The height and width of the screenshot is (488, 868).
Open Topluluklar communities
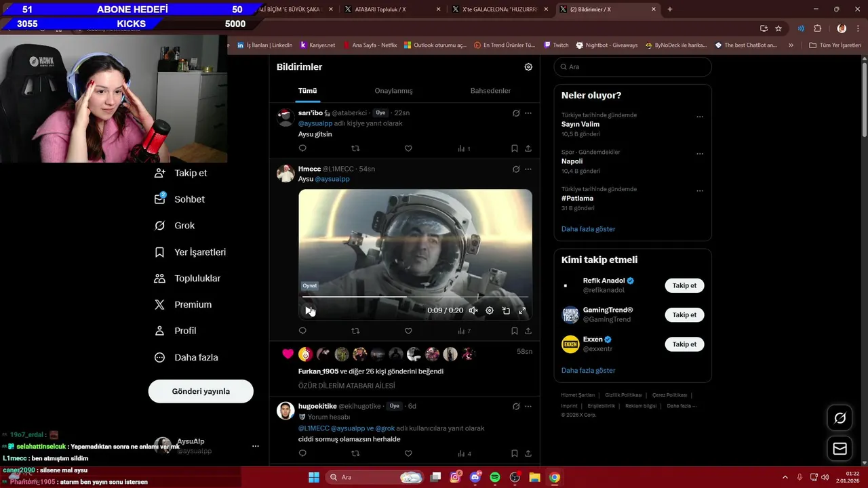click(188, 279)
